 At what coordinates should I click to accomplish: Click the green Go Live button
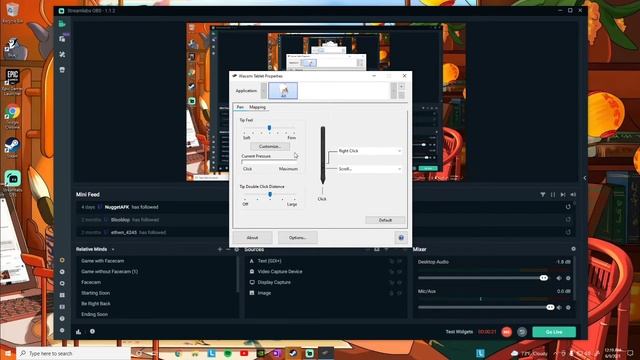point(554,332)
